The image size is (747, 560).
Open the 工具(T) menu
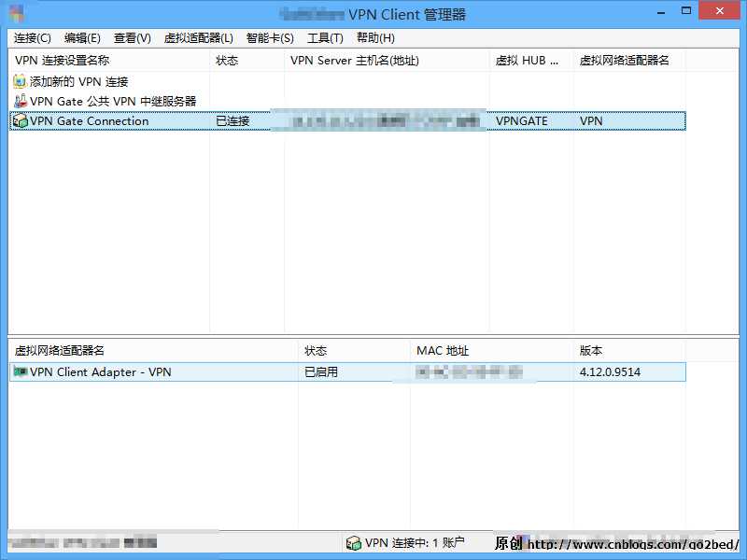click(325, 38)
